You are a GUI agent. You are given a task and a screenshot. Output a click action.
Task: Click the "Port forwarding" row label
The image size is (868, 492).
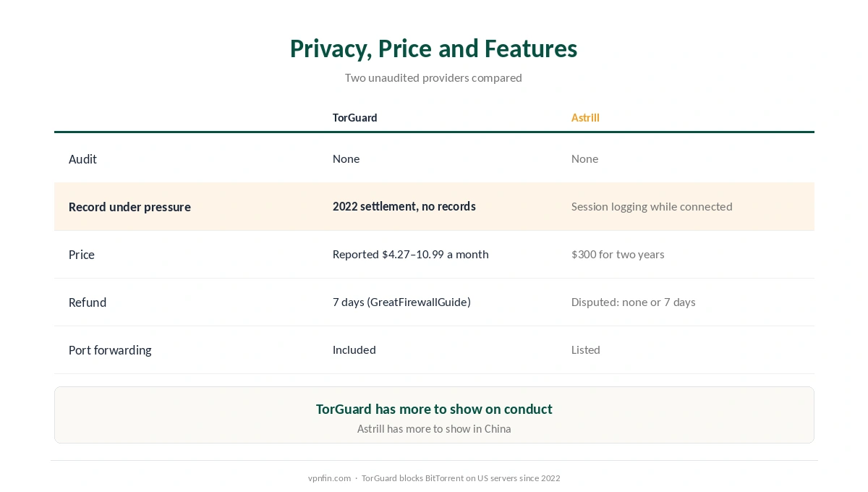point(110,350)
